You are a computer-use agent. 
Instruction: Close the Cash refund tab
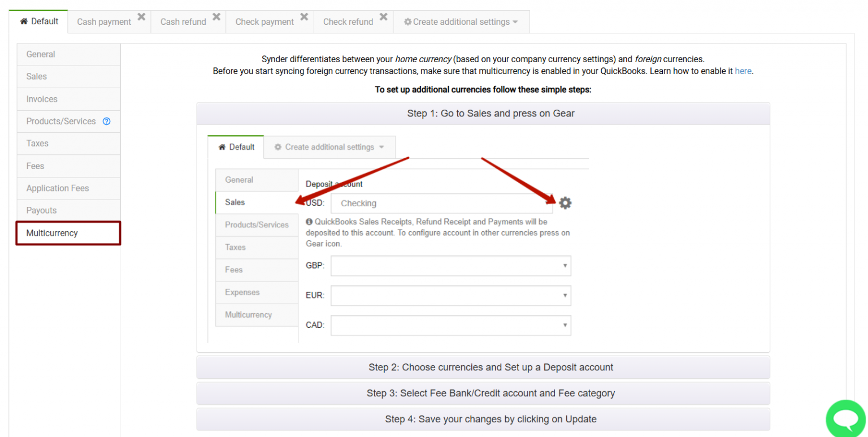[x=216, y=16]
